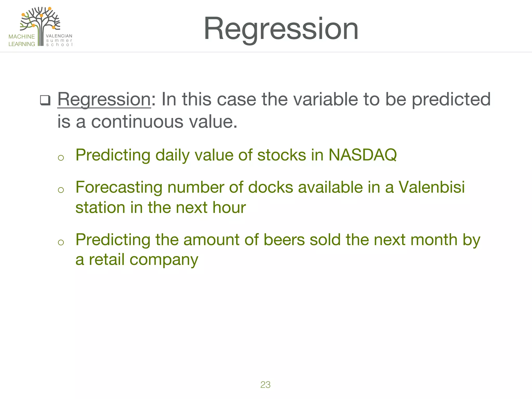
Task: Click the slide number 23
Action: click(x=265, y=384)
